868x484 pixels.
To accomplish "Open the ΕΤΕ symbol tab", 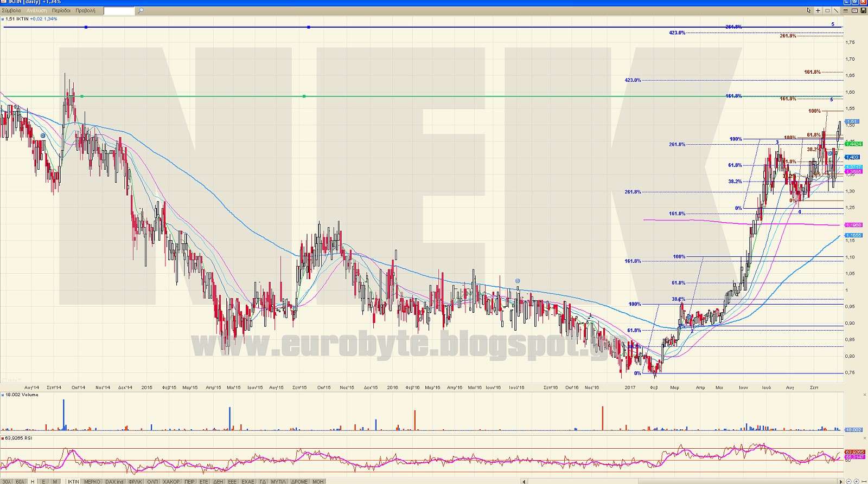I will [204, 481].
